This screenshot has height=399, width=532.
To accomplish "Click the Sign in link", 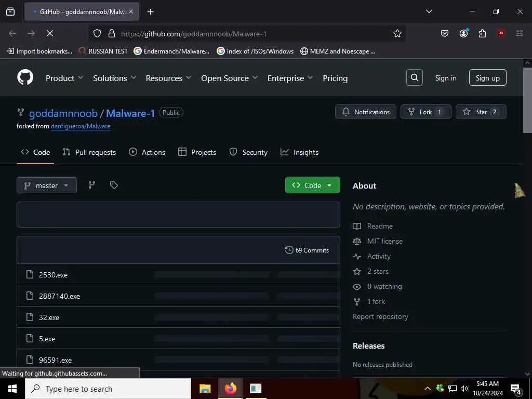I will 445,78.
